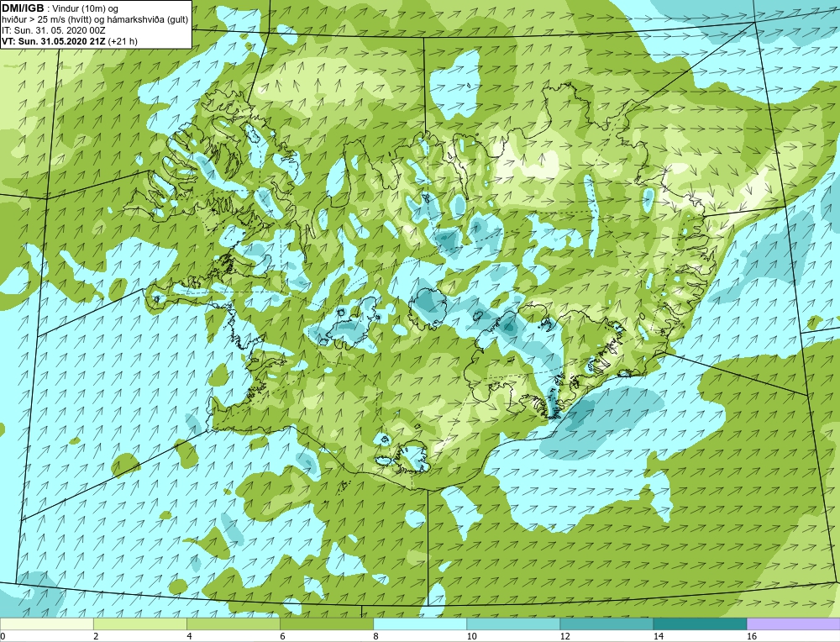Viewport: 840px width, 642px height.
Task: Click the purple legend swatch above 16 m/s
Action: tap(794, 624)
